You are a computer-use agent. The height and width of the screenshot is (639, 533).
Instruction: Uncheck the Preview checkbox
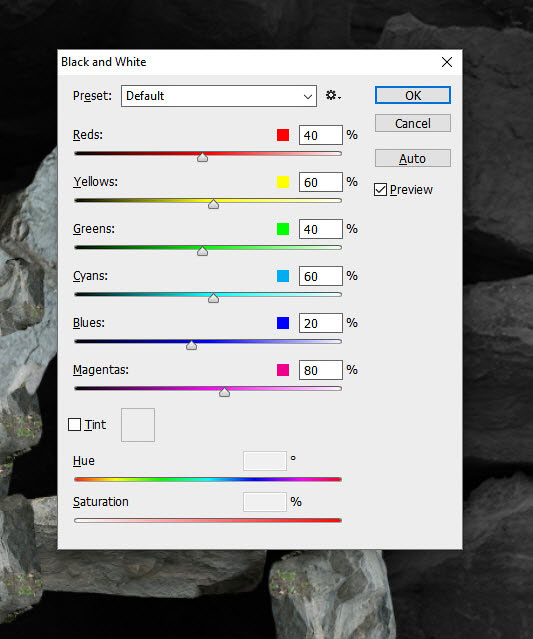tap(380, 189)
